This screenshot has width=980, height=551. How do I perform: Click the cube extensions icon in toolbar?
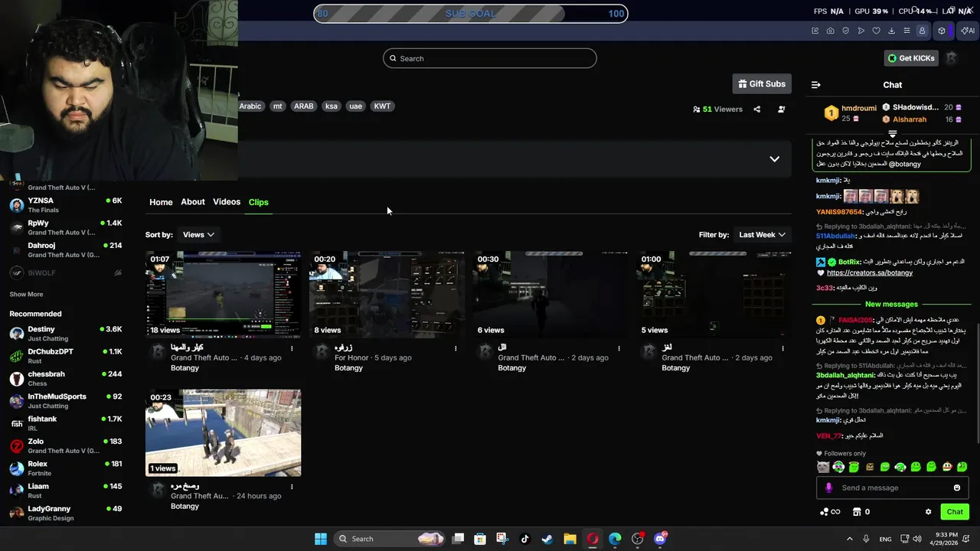942,31
